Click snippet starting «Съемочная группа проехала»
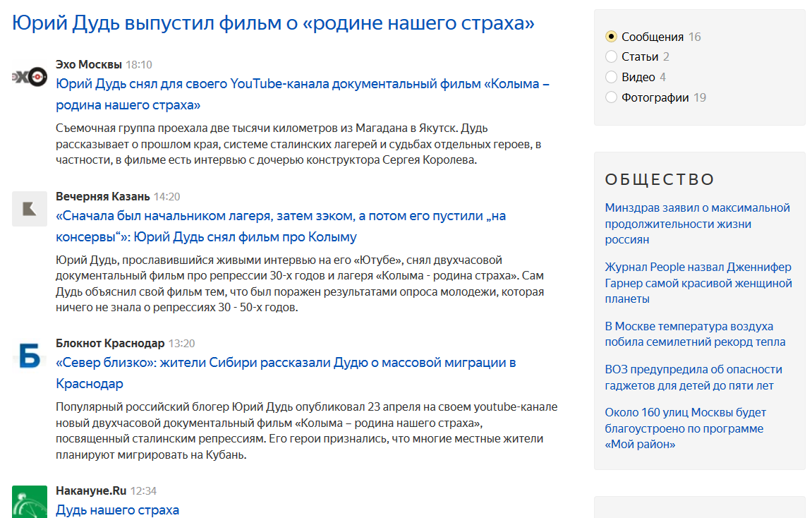This screenshot has height=518, width=812. pos(298,144)
